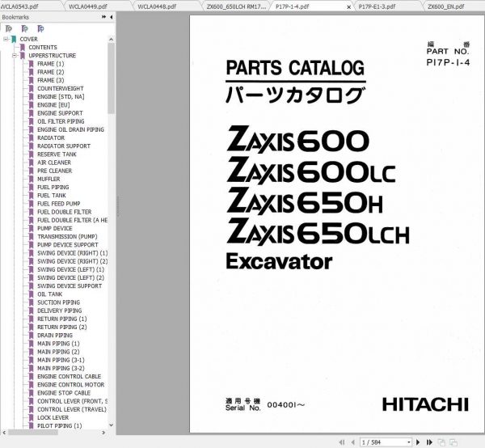Open page number dropdown 1 / 584

coord(409,442)
